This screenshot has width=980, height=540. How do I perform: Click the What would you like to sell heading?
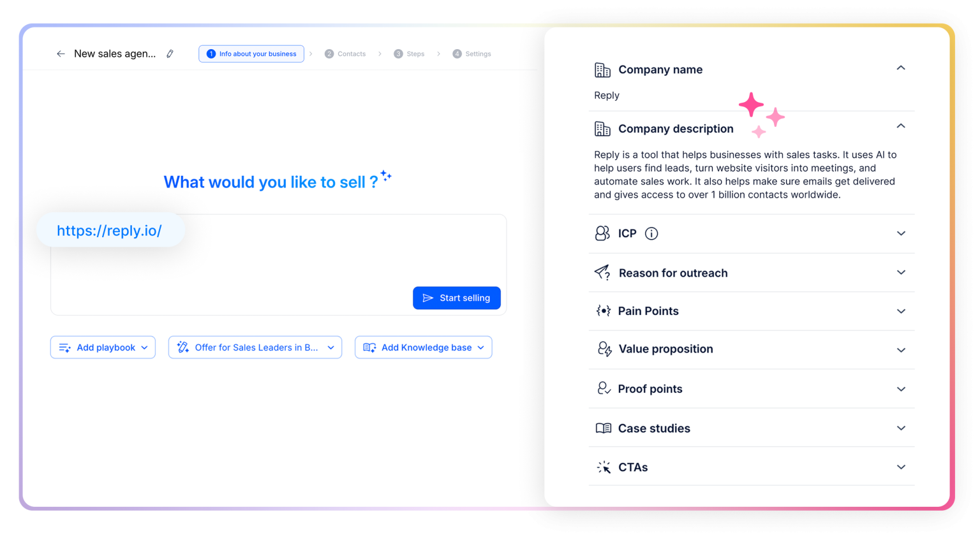tap(271, 182)
